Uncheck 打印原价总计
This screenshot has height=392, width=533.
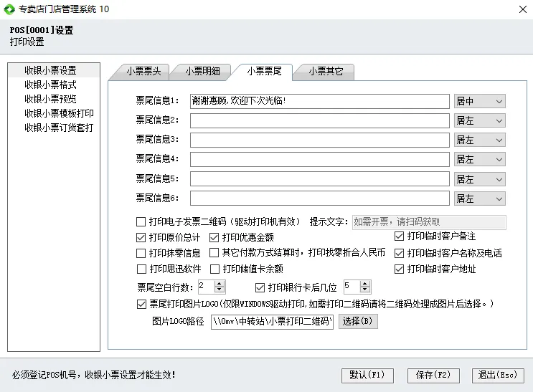tap(141, 237)
